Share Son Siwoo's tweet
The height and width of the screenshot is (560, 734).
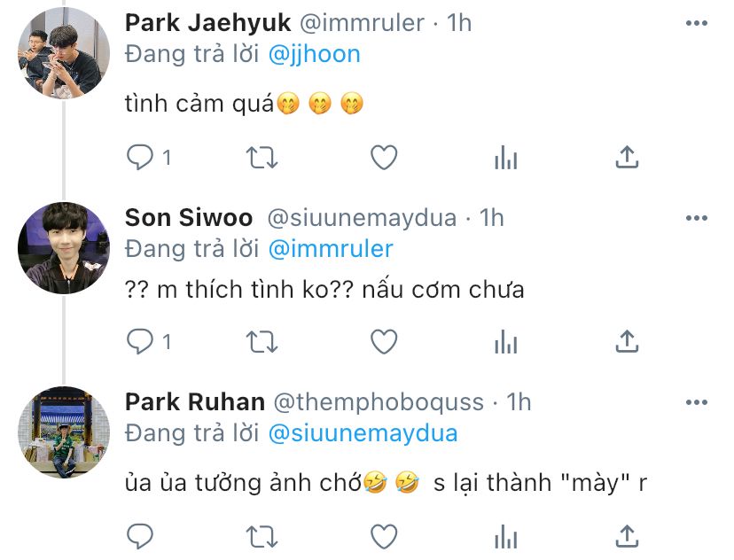click(627, 341)
